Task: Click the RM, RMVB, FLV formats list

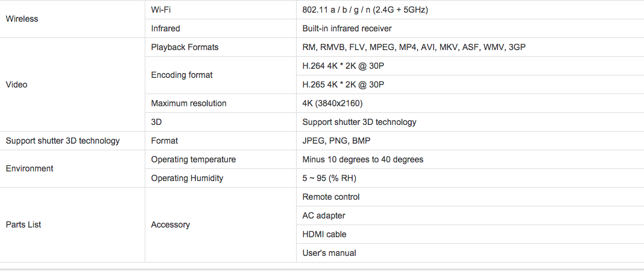Action: point(414,47)
